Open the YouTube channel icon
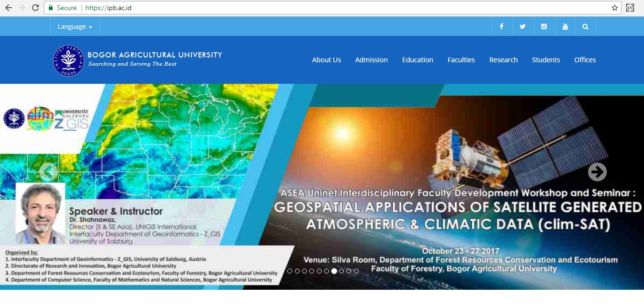Image resolution: width=644 pixels, height=307 pixels. (565, 26)
